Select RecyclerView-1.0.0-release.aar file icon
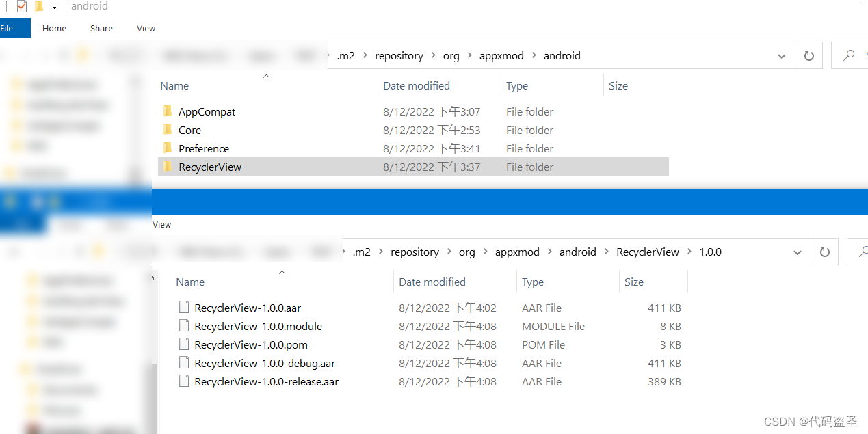 [x=183, y=381]
